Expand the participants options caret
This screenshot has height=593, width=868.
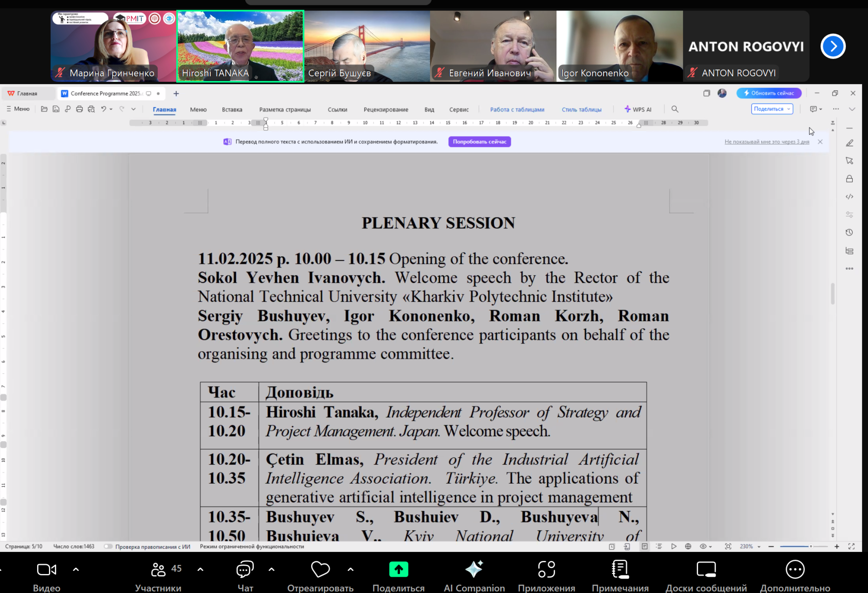[200, 569]
